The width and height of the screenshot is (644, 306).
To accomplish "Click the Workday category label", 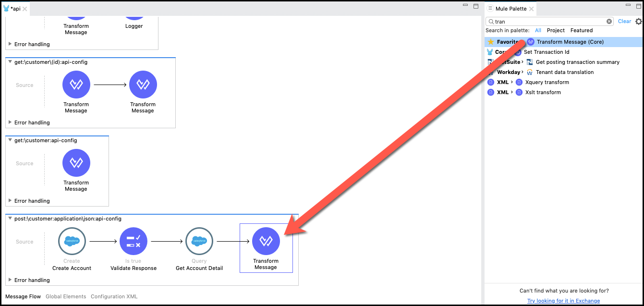I will pos(509,72).
